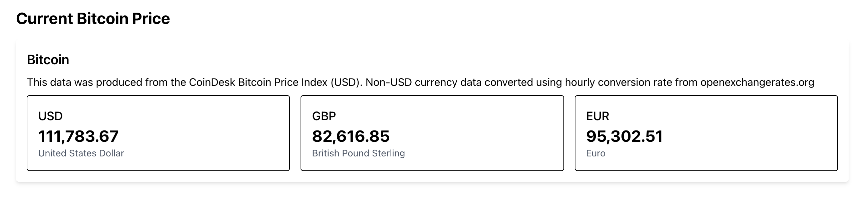Screen dimensions: 868x197
Task: Click the British Pound Sterling caption
Action: [x=358, y=153]
